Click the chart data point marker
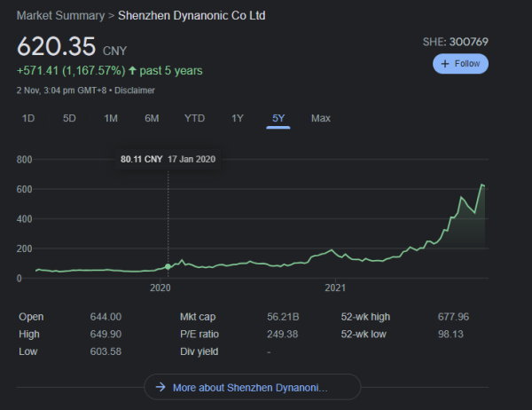Screen dimensions: 532x410 (x=168, y=266)
